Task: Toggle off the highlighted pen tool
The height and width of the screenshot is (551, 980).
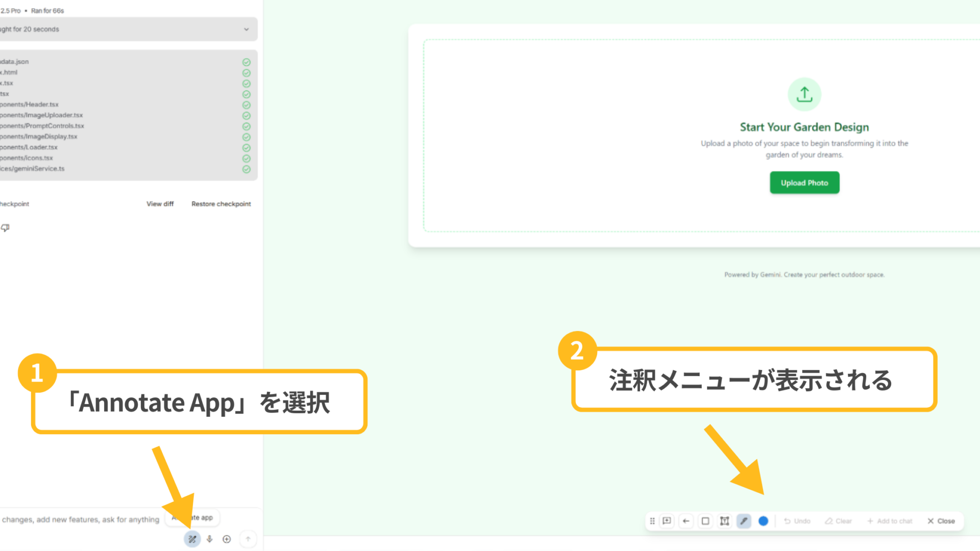Action: pyautogui.click(x=744, y=521)
